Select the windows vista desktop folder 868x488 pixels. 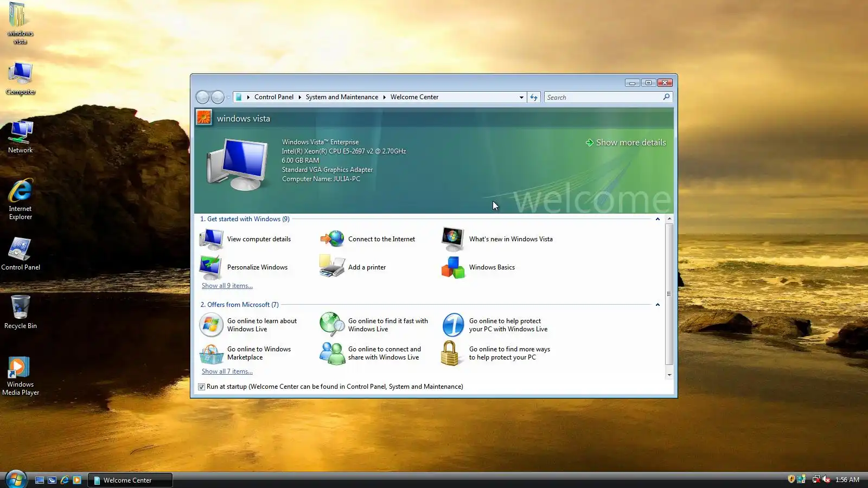pyautogui.click(x=20, y=23)
